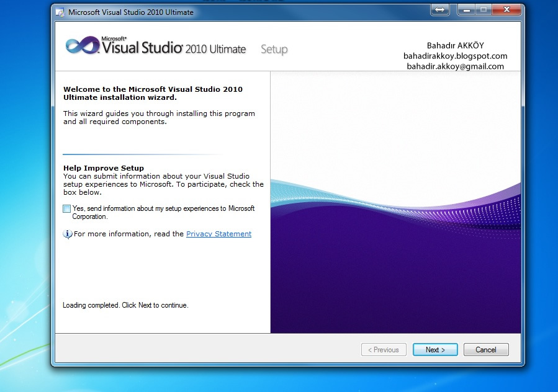
Task: Enable sending setup experience information to Microsoft
Action: [66, 208]
